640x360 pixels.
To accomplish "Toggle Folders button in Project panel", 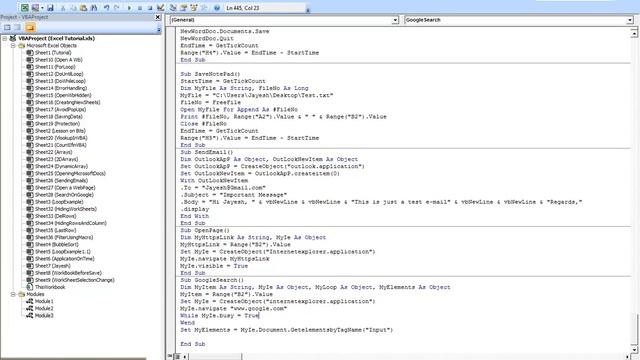I will [x=30, y=27].
